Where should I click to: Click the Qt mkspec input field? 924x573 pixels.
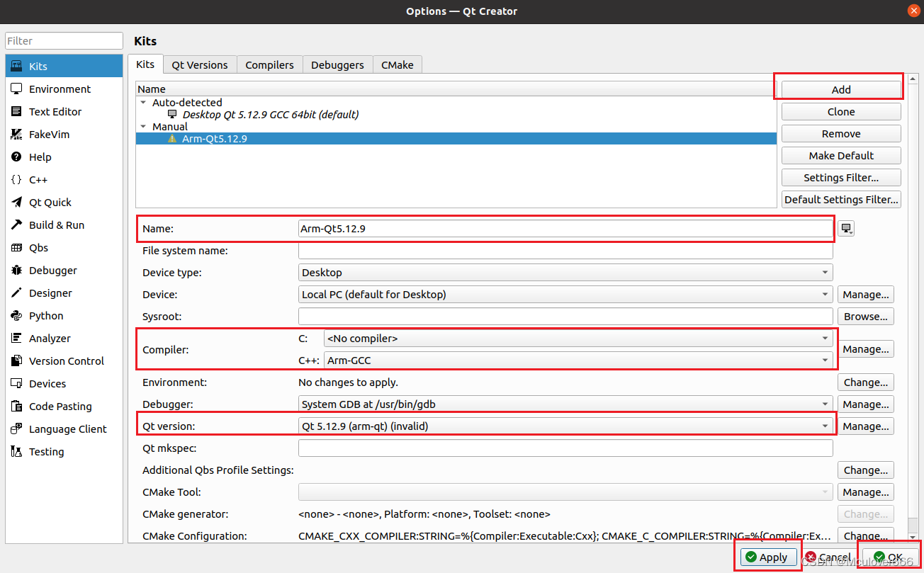click(x=565, y=448)
